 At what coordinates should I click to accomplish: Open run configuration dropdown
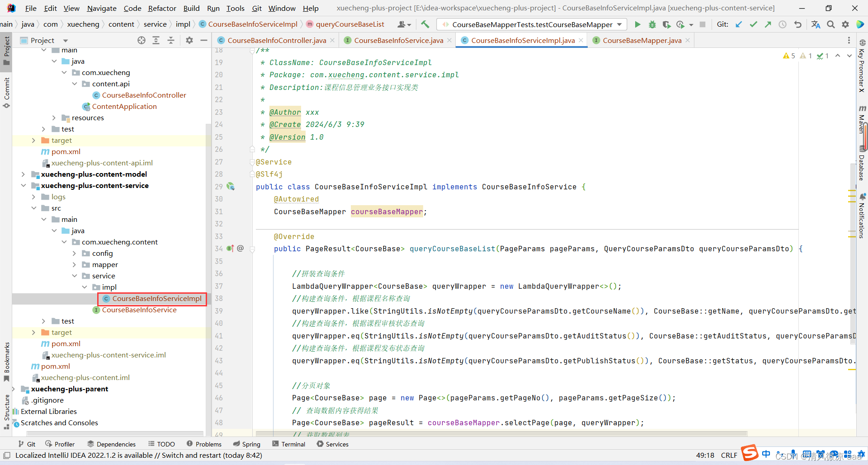click(619, 24)
